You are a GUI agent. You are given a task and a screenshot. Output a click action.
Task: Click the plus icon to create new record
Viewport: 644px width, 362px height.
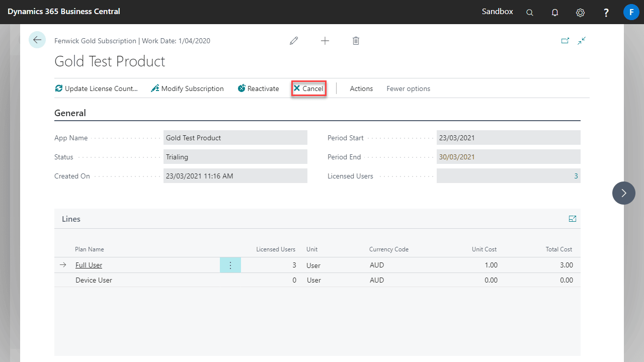coord(325,41)
